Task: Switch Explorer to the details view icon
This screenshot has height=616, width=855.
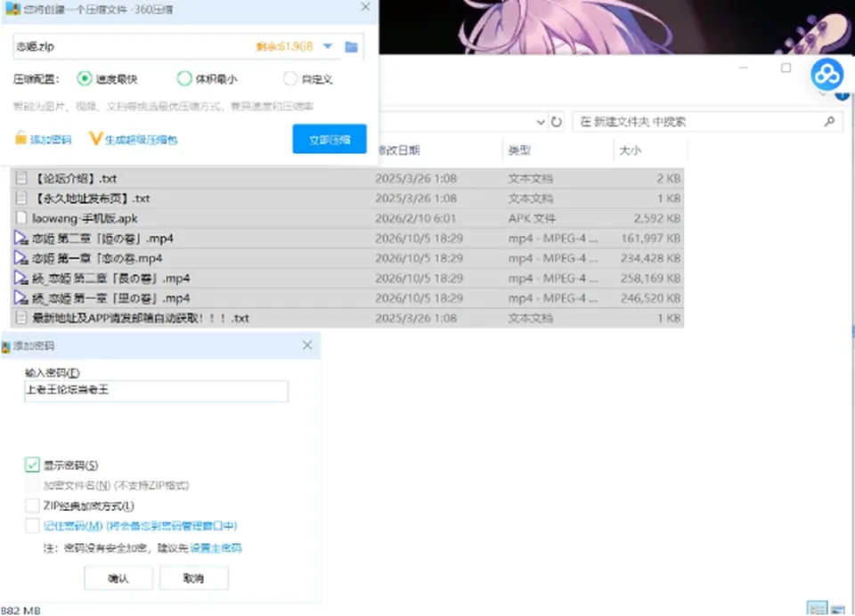Action: (x=817, y=608)
